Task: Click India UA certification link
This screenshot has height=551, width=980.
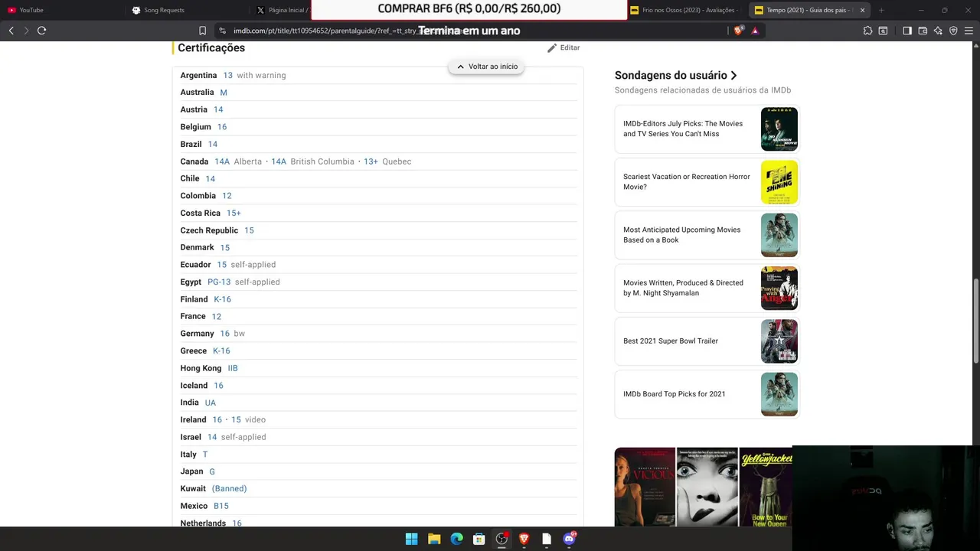Action: (x=211, y=403)
